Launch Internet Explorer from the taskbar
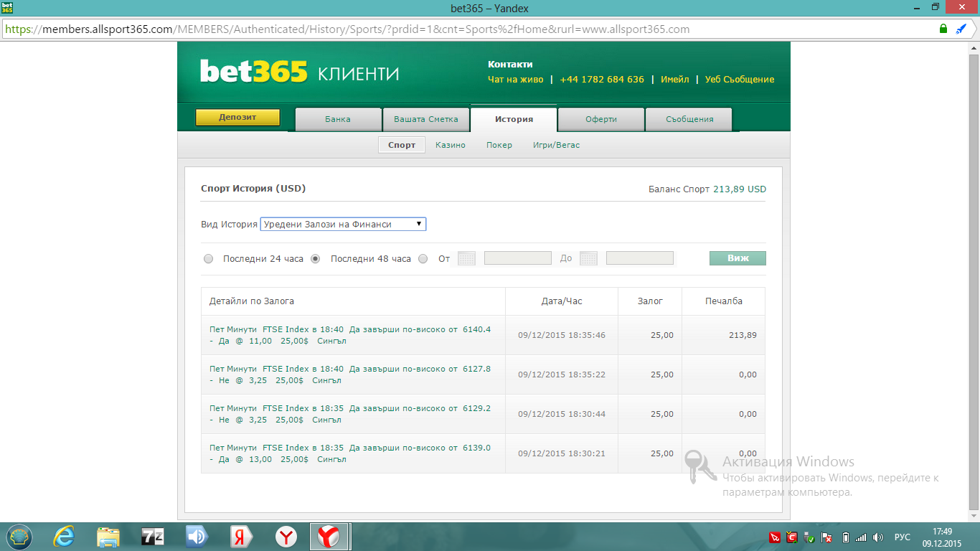 tap(64, 537)
